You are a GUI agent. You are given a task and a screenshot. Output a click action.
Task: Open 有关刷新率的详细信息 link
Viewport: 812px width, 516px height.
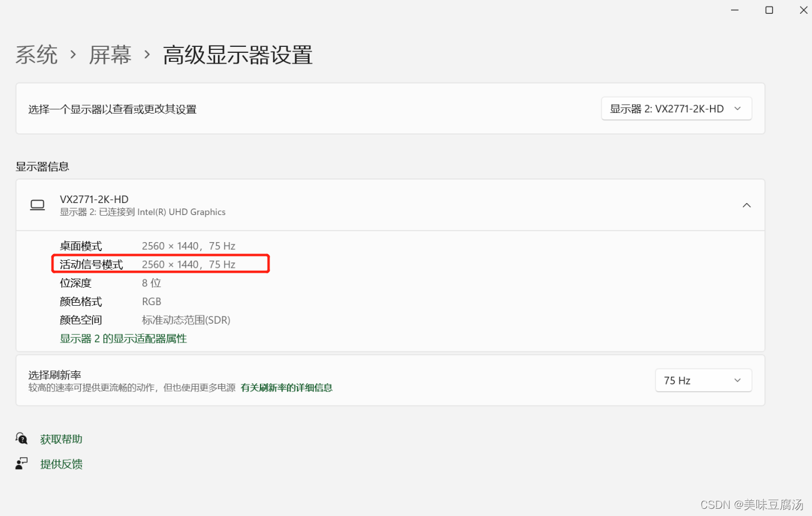tap(286, 387)
